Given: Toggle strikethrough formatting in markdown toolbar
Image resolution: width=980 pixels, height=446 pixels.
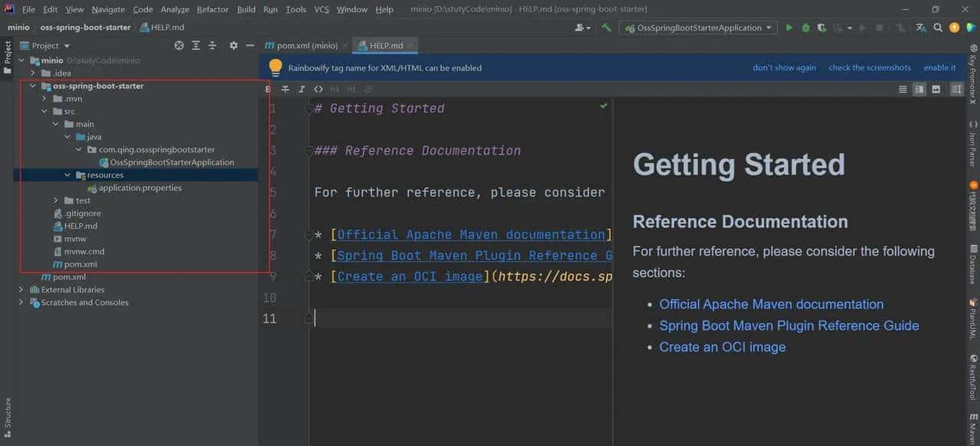Looking at the screenshot, I should (x=285, y=90).
